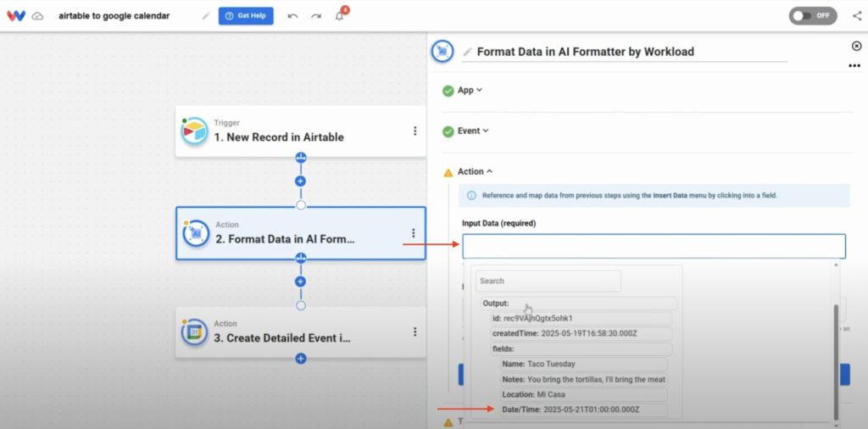Click the green checkmark beside App
868x429 pixels.
448,91
